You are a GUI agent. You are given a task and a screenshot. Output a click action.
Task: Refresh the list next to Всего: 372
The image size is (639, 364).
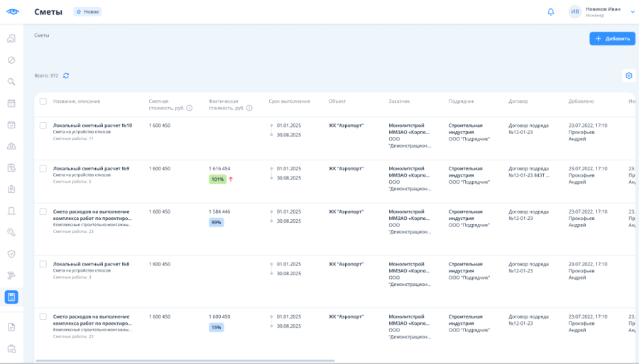click(66, 76)
